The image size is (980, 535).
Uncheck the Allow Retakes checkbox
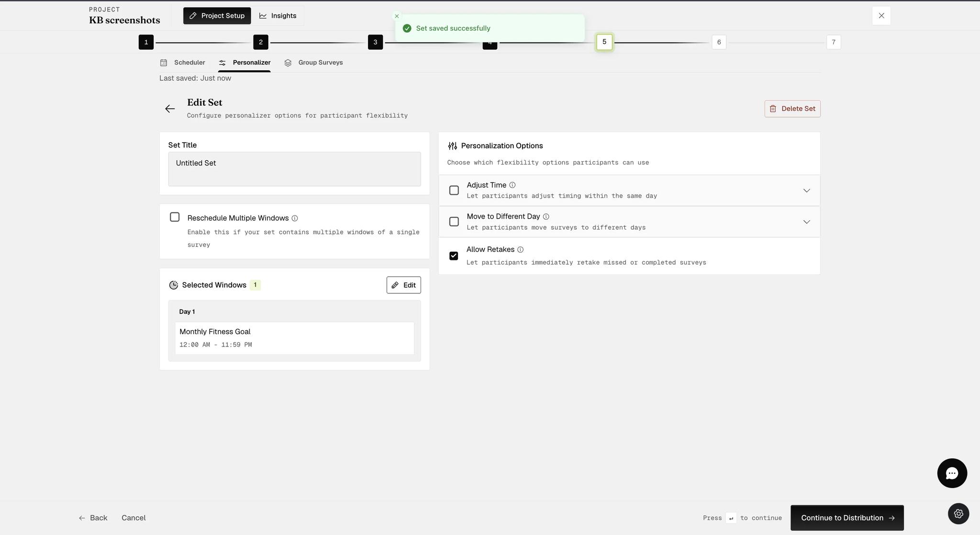tap(454, 256)
